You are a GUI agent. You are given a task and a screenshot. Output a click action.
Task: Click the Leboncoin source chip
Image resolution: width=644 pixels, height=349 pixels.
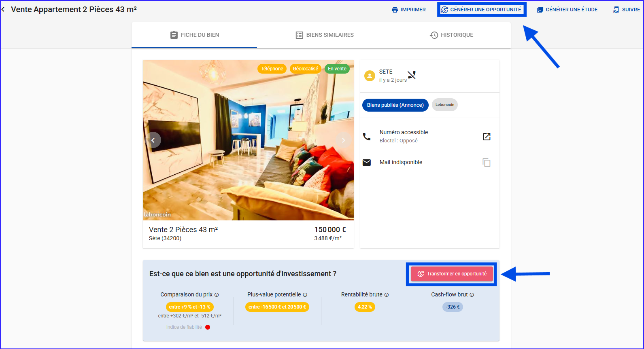click(445, 105)
